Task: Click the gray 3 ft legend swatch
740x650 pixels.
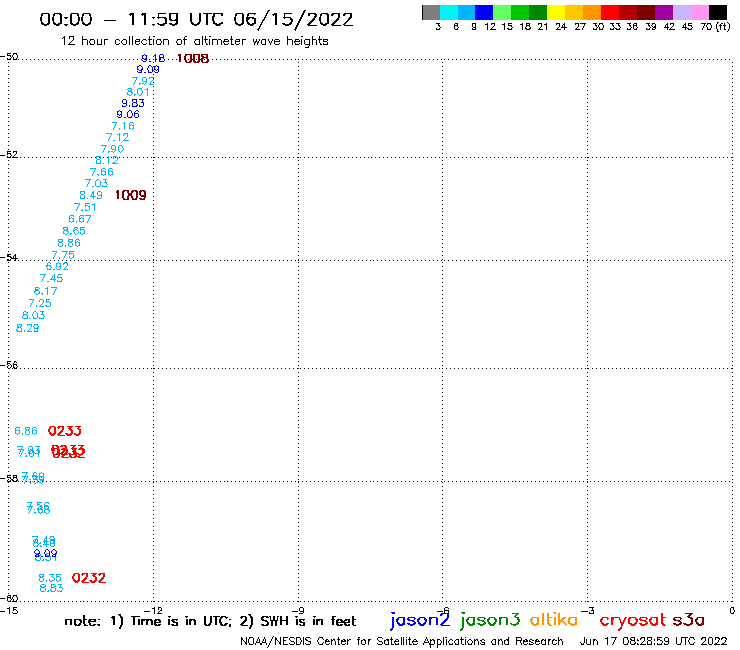Action: point(431,12)
